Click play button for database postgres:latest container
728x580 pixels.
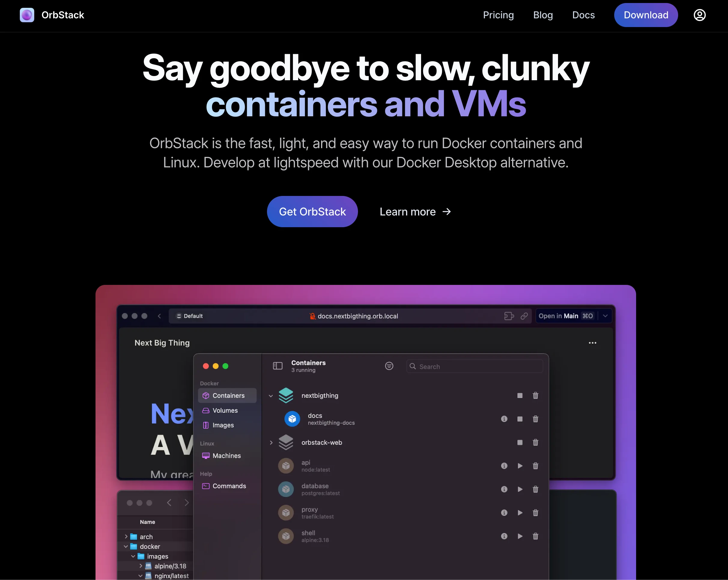pos(519,490)
